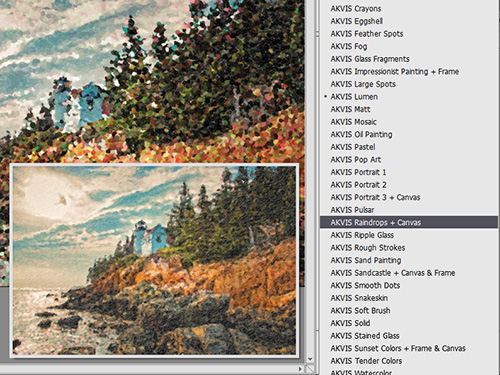Apply AKVIS Mosaic preset
Viewport: 500px width, 375px height.
[x=353, y=122]
